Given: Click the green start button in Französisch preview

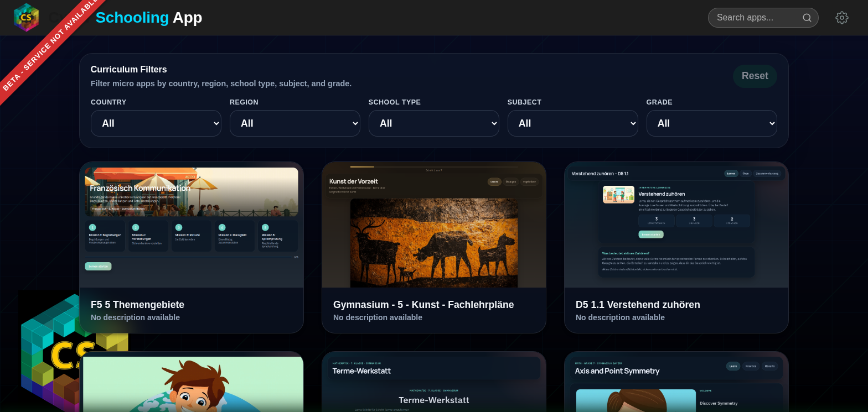Looking at the screenshot, I should [98, 266].
